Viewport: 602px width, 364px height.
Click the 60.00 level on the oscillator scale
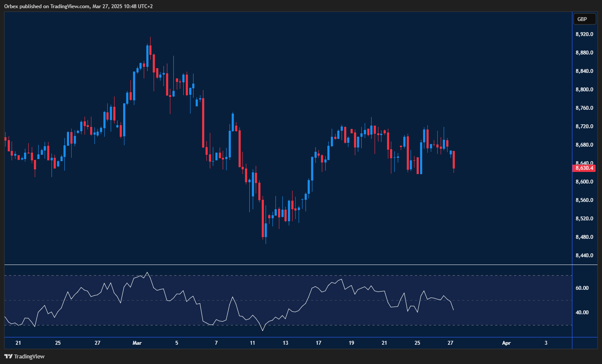582,288
